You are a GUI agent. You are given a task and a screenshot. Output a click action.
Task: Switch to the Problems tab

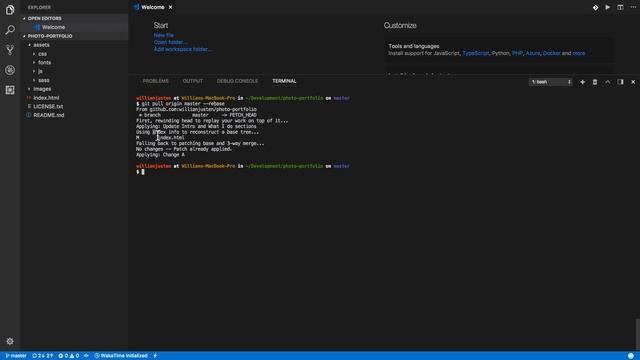pos(156,81)
